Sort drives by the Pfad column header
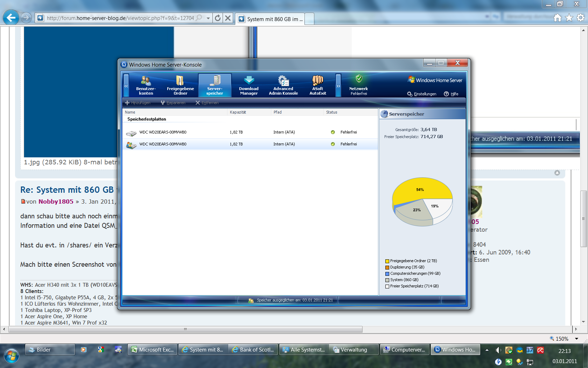Image resolution: width=588 pixels, height=368 pixels. click(x=297, y=112)
